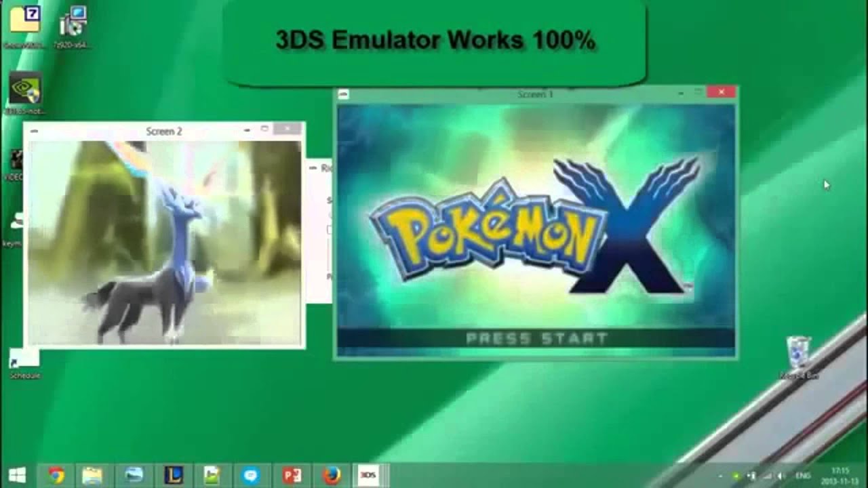Launch Google Chrome from the taskbar
This screenshot has width=868, height=488.
pos(57,475)
